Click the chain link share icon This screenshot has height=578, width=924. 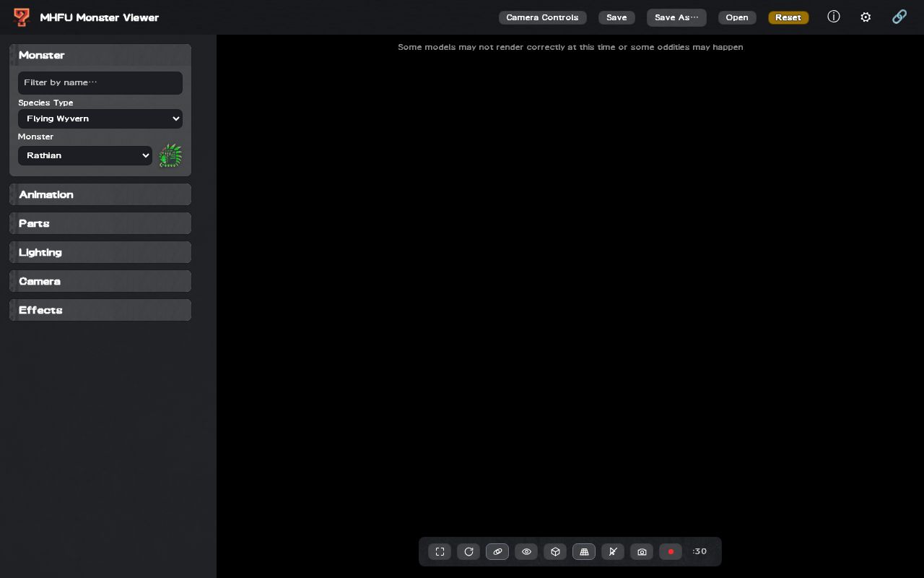pos(899,17)
